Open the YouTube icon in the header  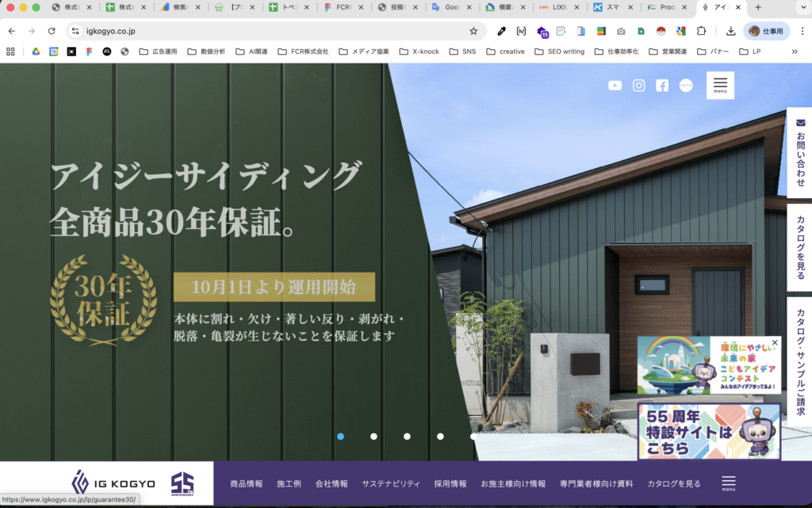point(615,85)
